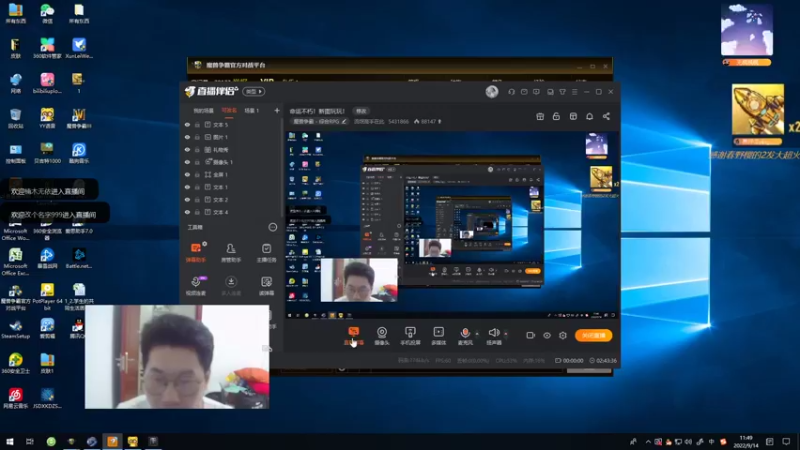Open the bilibili desktop shortcut
Viewport: 800px width, 450px height.
(47, 83)
